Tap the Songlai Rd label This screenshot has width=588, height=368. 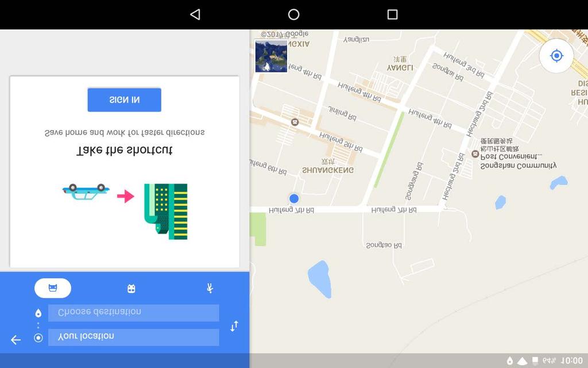[x=448, y=72]
